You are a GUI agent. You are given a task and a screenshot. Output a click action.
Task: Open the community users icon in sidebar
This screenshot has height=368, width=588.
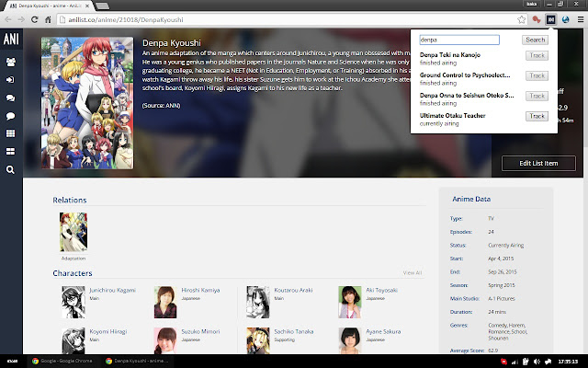coord(10,62)
